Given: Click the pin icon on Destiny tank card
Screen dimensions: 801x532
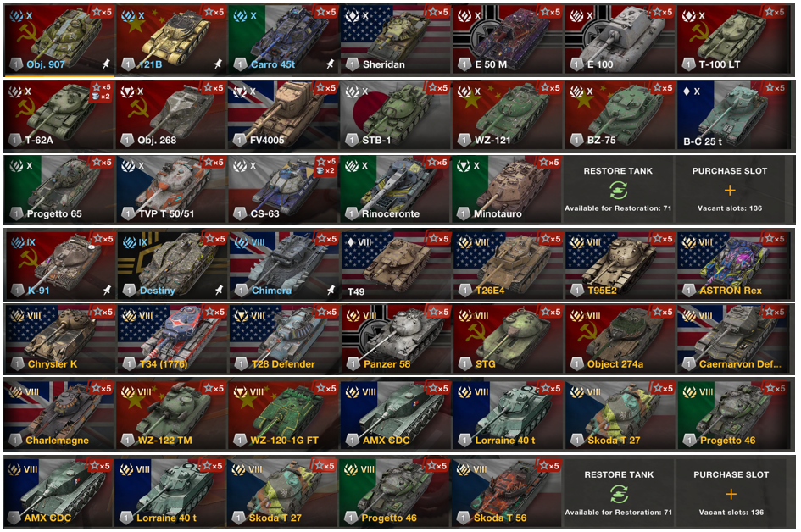Looking at the screenshot, I should (x=219, y=290).
